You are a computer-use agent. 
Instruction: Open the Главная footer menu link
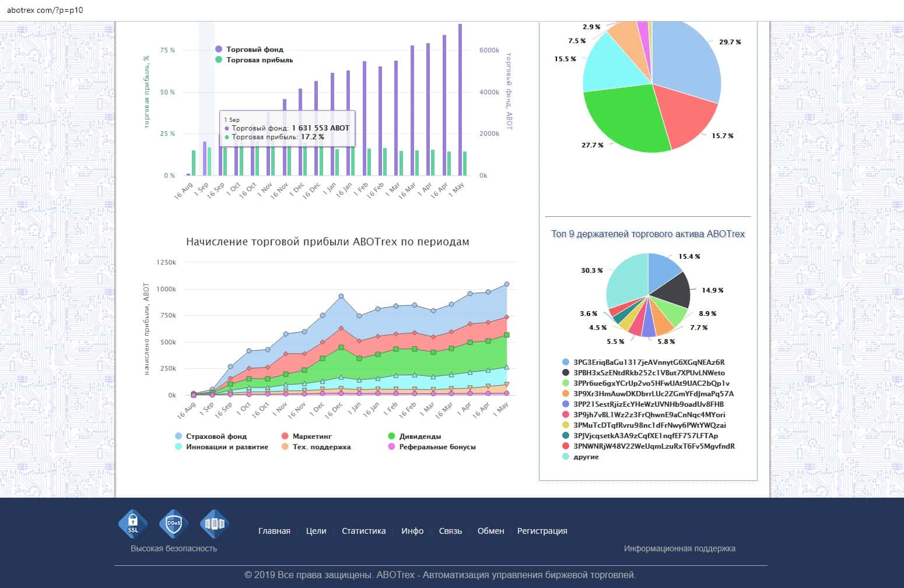(x=274, y=531)
